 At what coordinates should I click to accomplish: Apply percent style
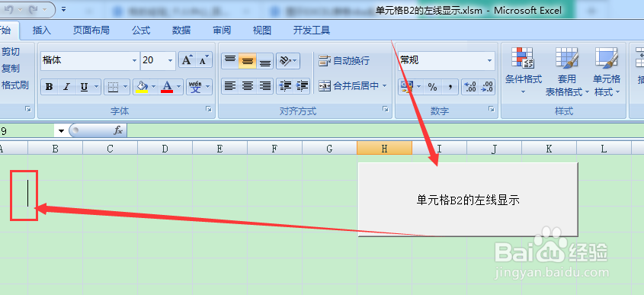(x=432, y=87)
